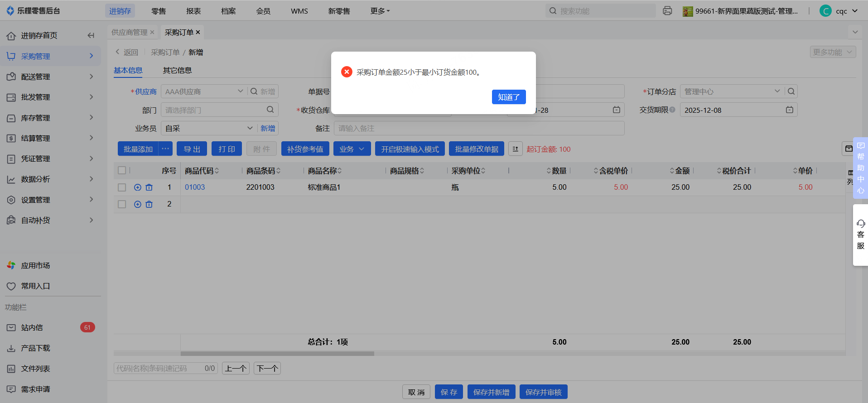This screenshot has width=868, height=403.
Task: Click the horizontal scrollbar under the table
Action: (x=277, y=354)
